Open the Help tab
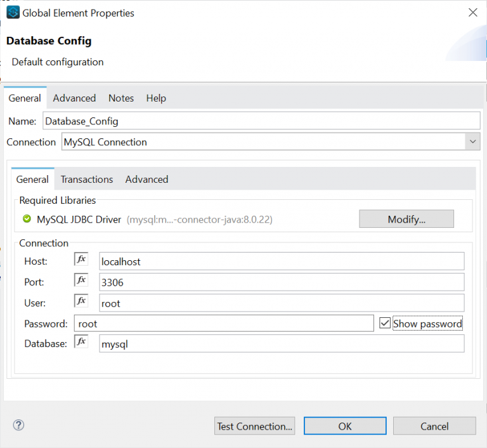This screenshot has height=448, width=487. (156, 98)
